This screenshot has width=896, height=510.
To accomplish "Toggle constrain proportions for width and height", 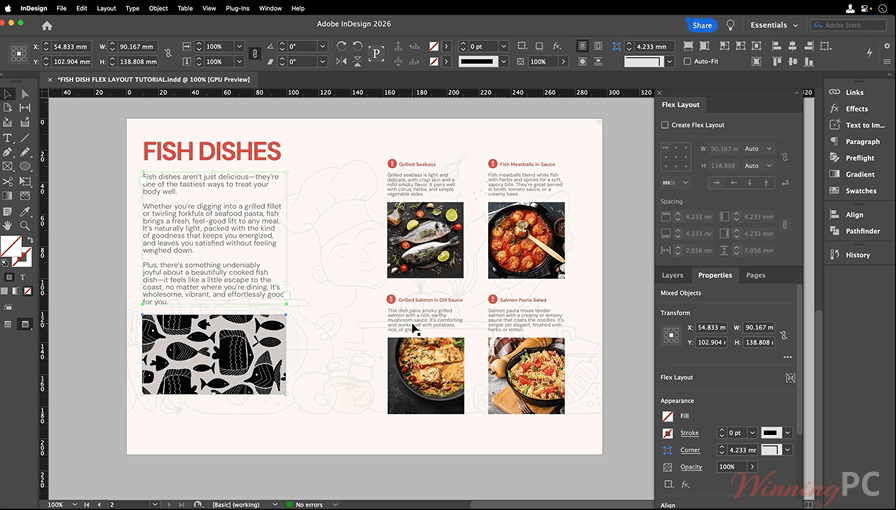I will pos(168,53).
